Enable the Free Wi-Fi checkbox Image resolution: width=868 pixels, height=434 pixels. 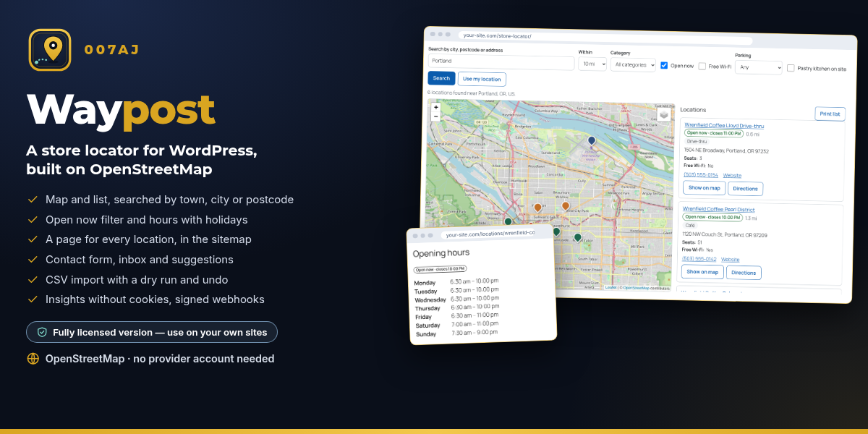pyautogui.click(x=702, y=66)
